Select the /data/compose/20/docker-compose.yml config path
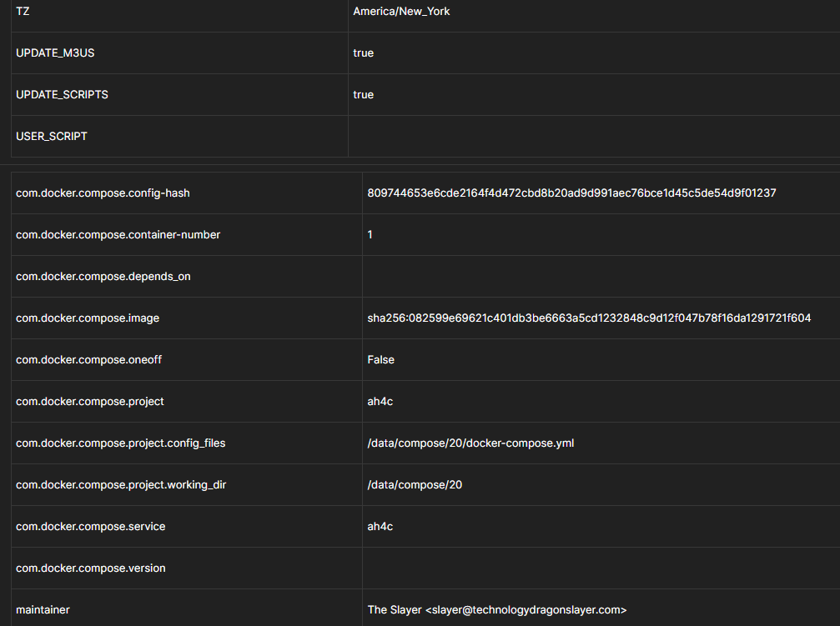The image size is (840, 626). 470,443
